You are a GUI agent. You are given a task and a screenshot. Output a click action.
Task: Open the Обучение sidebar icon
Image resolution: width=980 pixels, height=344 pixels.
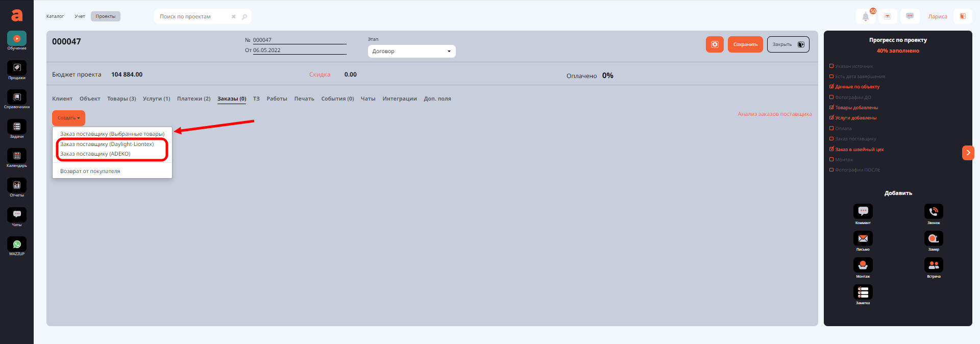[x=17, y=39]
